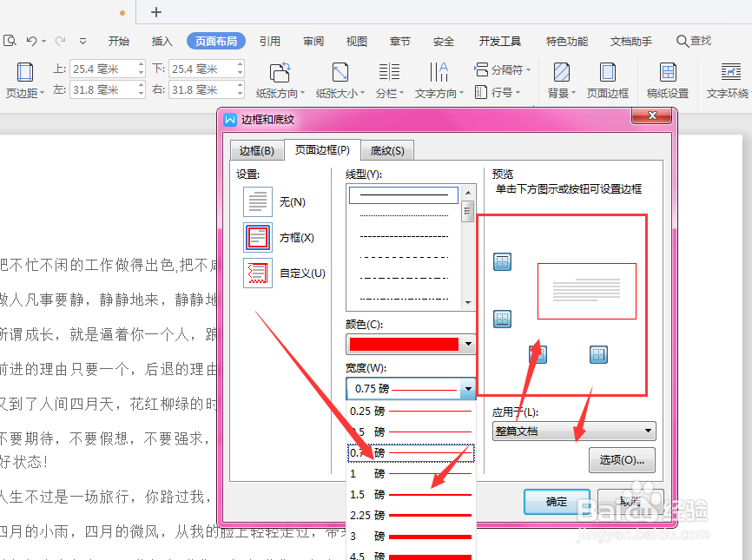Choose 1.5 磅 width option

tap(411, 494)
